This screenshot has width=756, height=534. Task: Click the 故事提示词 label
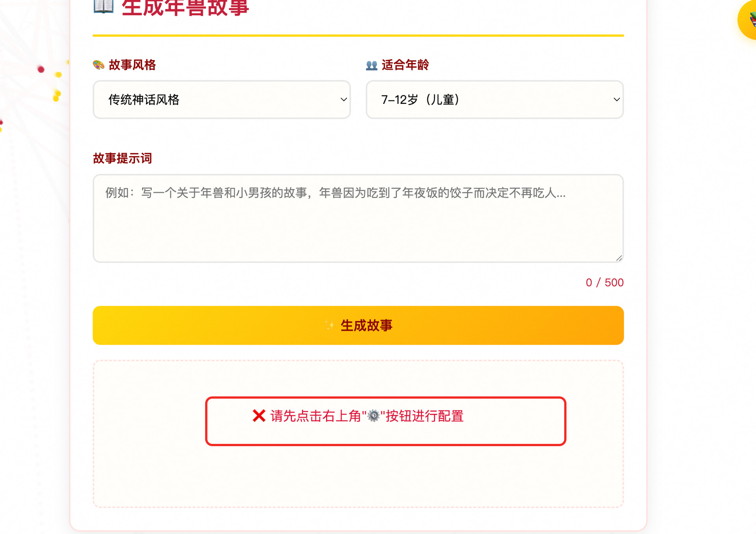[x=122, y=158]
